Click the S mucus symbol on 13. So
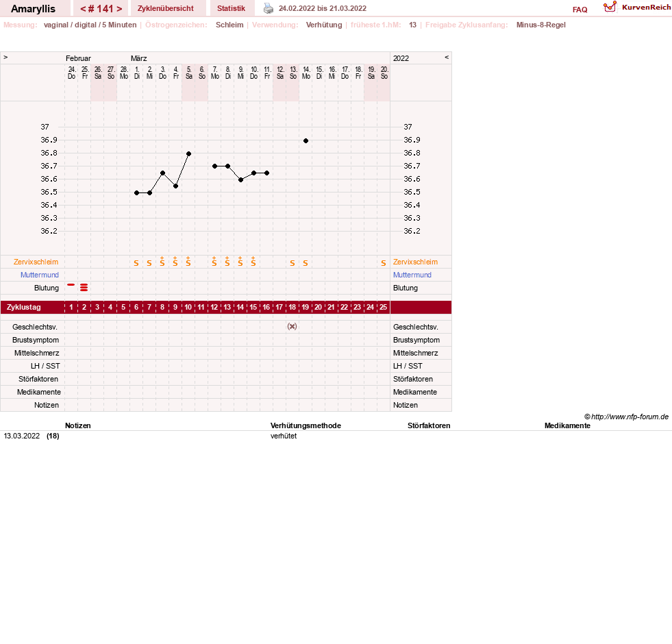This screenshot has height=644, width=672. [x=293, y=263]
